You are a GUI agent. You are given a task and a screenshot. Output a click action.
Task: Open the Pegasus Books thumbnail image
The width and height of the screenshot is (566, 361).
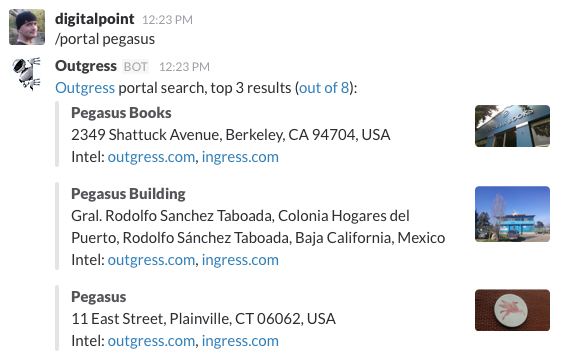click(512, 126)
